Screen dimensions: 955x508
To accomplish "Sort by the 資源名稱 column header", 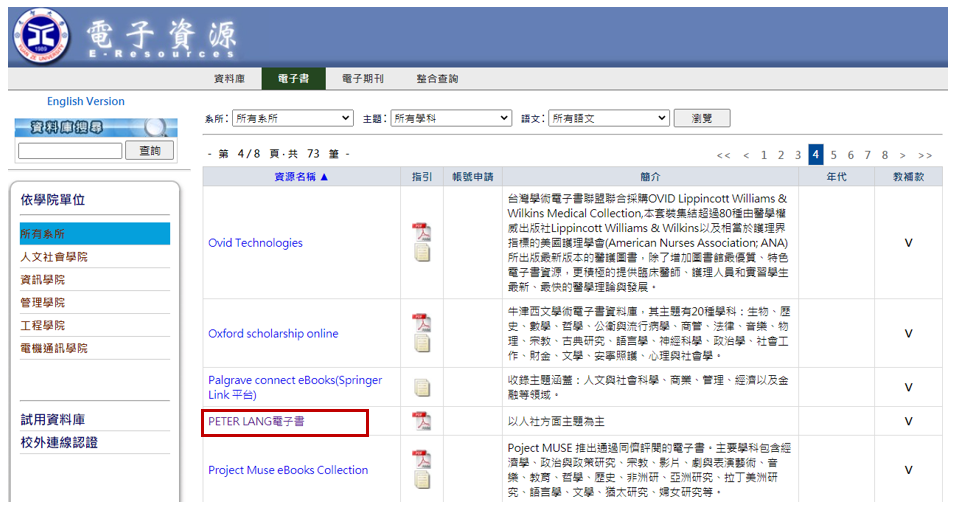I will (x=301, y=177).
